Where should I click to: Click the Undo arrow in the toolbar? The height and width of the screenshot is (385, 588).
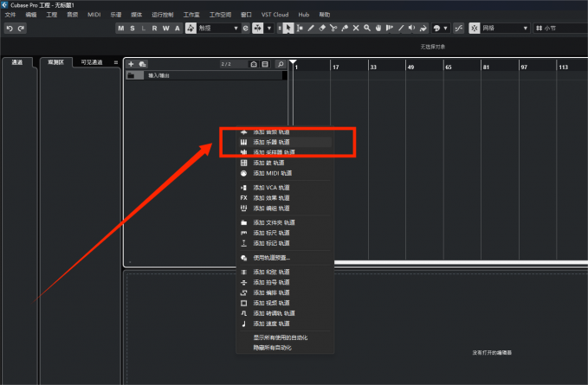point(10,28)
